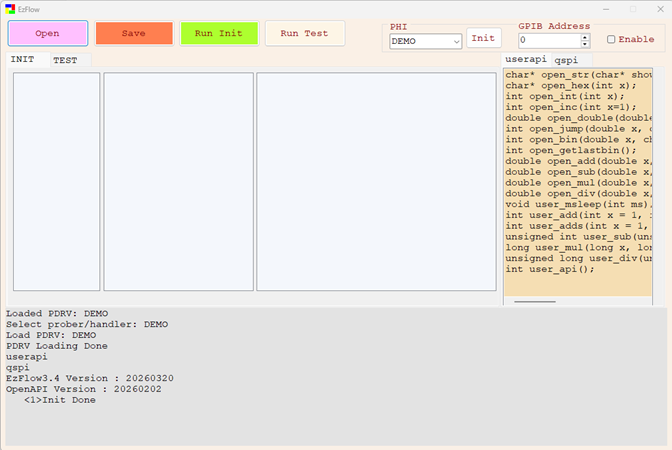Click the 'void user_msleep(int ms)' line
Image resolution: width=672 pixels, height=450 pixels.
pos(578,204)
